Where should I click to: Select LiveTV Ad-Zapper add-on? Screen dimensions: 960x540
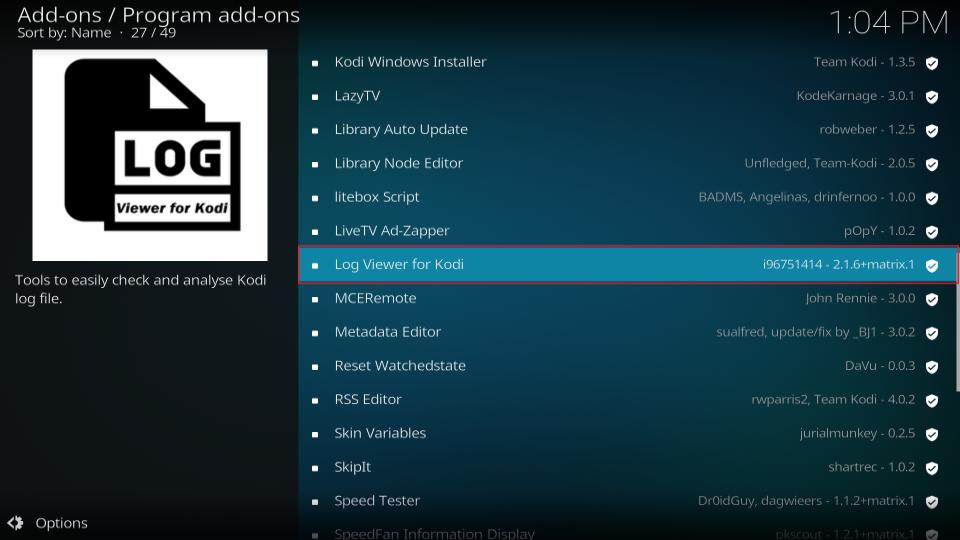pos(628,231)
